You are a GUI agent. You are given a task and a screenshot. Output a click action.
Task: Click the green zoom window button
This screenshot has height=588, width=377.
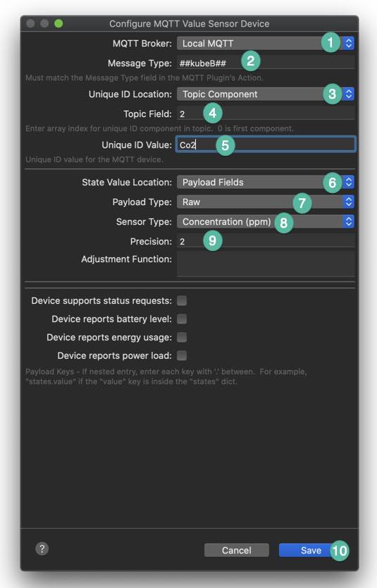pyautogui.click(x=58, y=24)
